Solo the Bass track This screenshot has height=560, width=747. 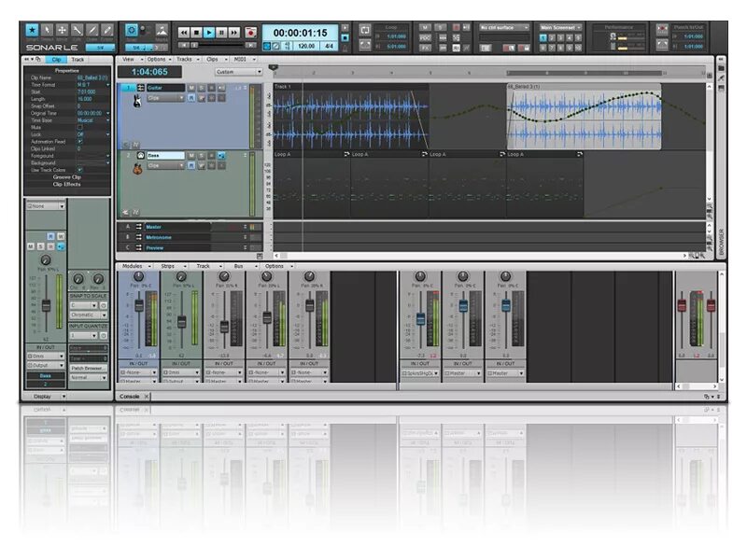[202, 156]
